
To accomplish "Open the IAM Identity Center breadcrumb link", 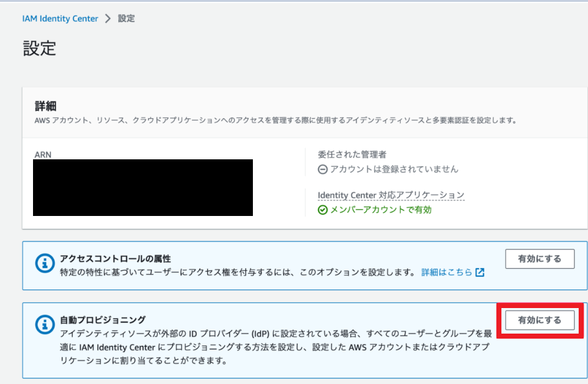I will coord(60,19).
